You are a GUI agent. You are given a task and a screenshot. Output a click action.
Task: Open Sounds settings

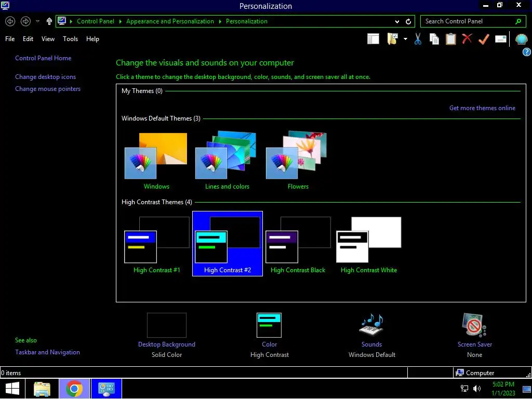pyautogui.click(x=372, y=335)
